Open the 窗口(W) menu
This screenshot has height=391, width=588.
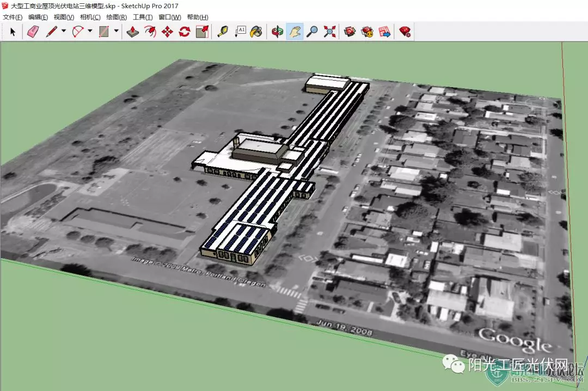coord(169,17)
